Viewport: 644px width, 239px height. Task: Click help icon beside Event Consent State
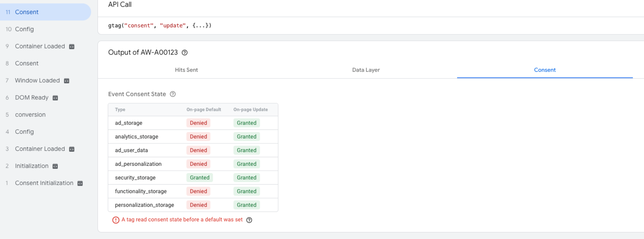click(173, 94)
